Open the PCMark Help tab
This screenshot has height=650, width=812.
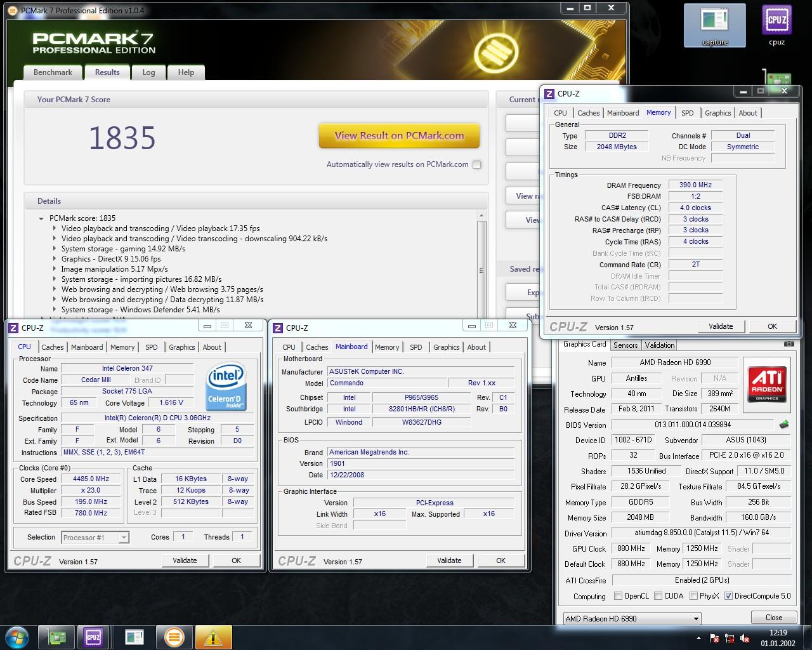186,72
